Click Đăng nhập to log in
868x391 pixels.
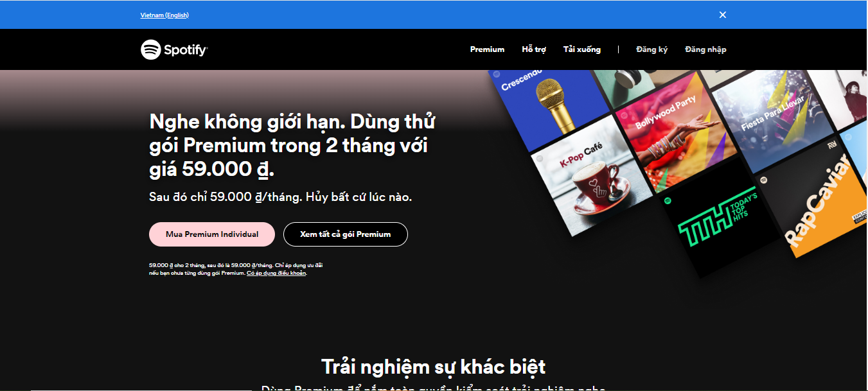[x=705, y=49]
